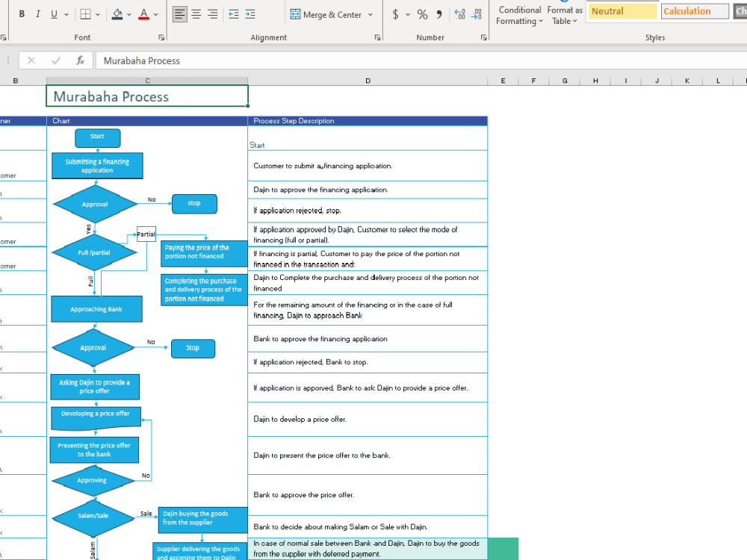Select the Start flowchart shape
Image resolution: width=747 pixels, height=560 pixels.
98,138
